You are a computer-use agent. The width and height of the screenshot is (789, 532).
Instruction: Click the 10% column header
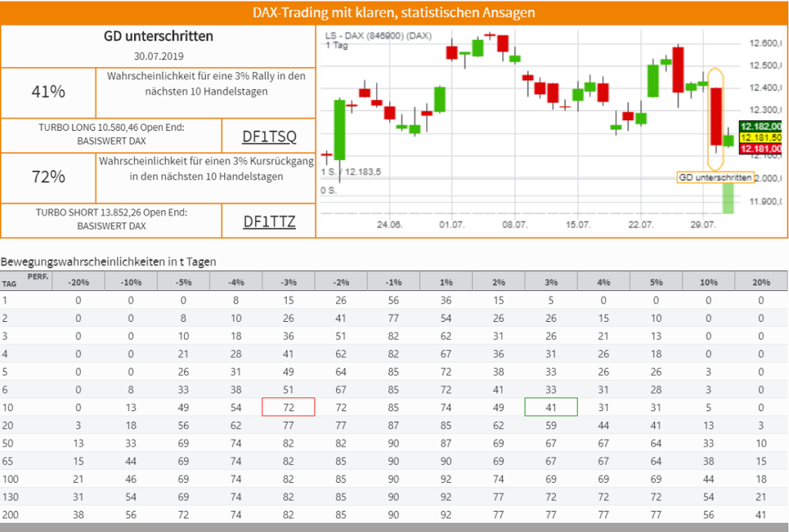(709, 282)
